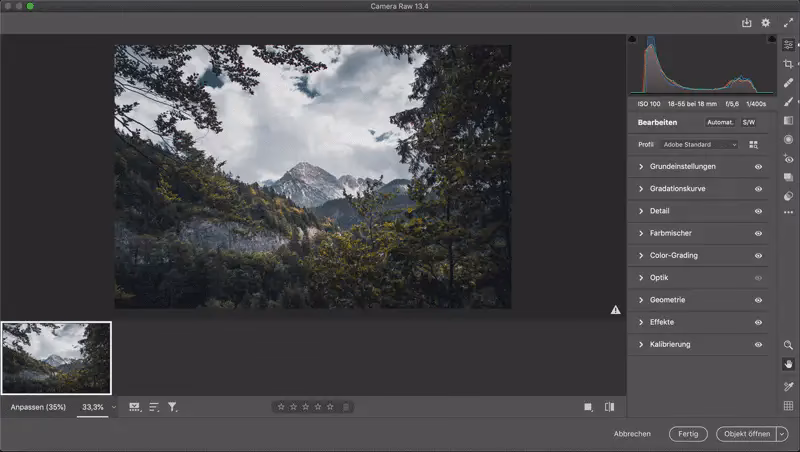Hide Grundeinstellungen panel edits with eye icon
This screenshot has width=800, height=452.
pos(758,167)
